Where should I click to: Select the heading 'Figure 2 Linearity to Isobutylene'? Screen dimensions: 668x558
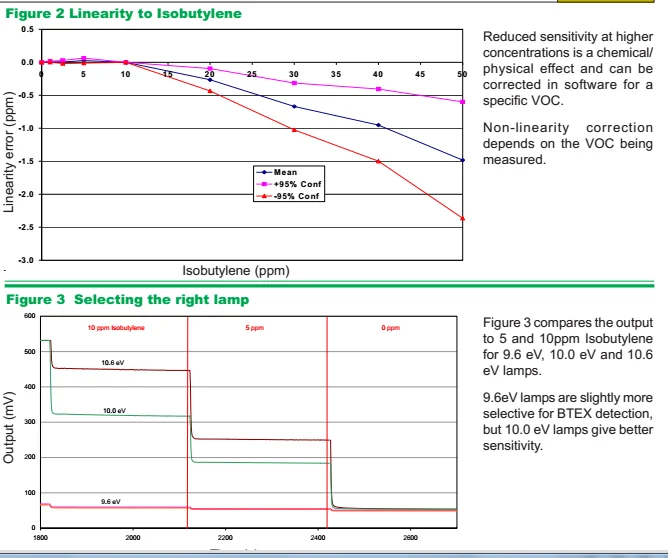click(x=123, y=14)
